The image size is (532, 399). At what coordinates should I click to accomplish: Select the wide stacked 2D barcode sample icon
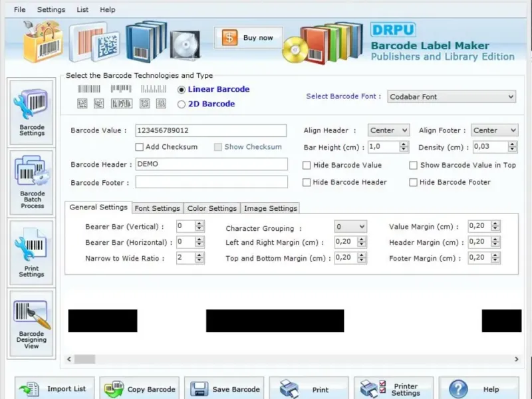[x=122, y=104]
